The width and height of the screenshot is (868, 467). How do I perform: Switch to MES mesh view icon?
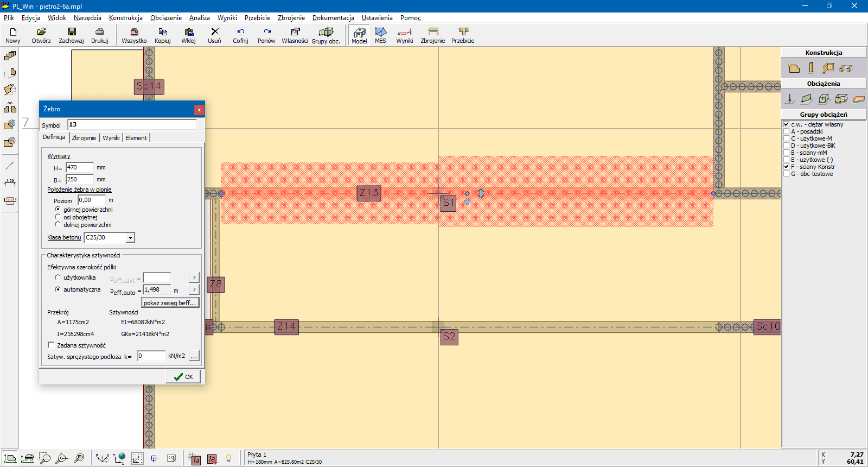[381, 35]
